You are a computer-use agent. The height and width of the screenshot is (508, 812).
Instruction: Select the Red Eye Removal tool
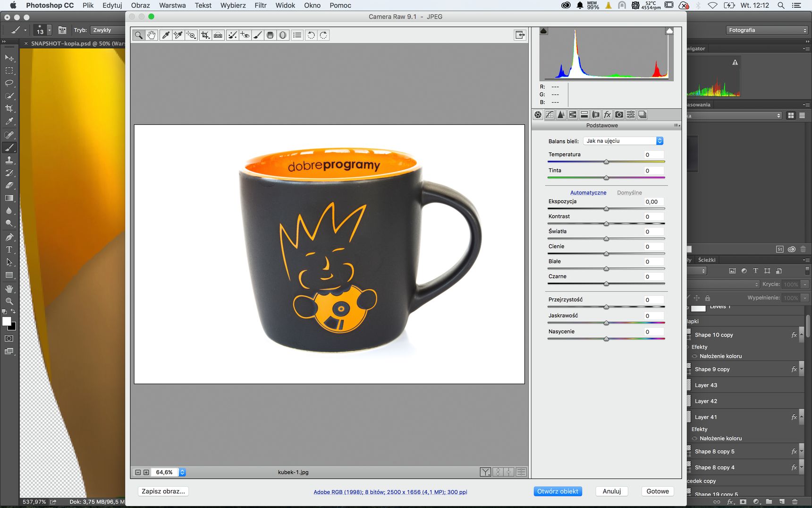245,35
